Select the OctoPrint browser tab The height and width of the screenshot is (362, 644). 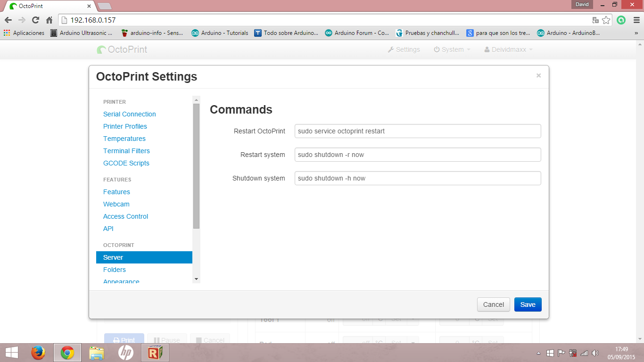click(50, 6)
